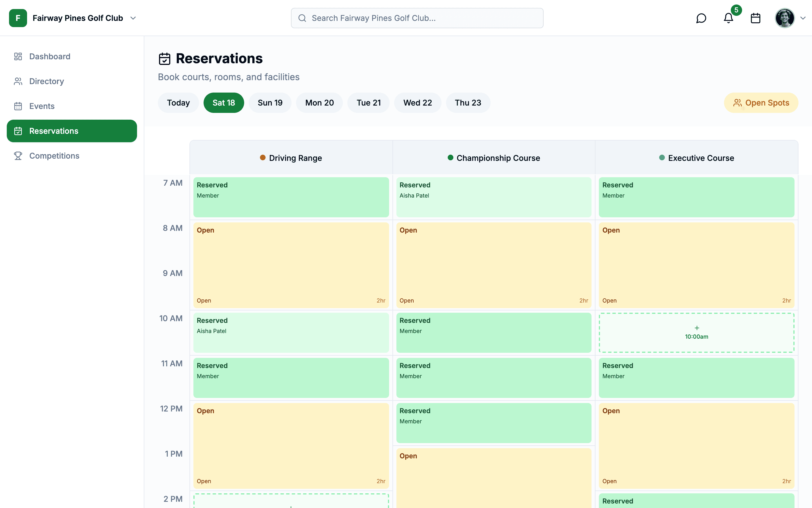812x508 pixels.
Task: Click the Directory people icon
Action: (x=18, y=81)
